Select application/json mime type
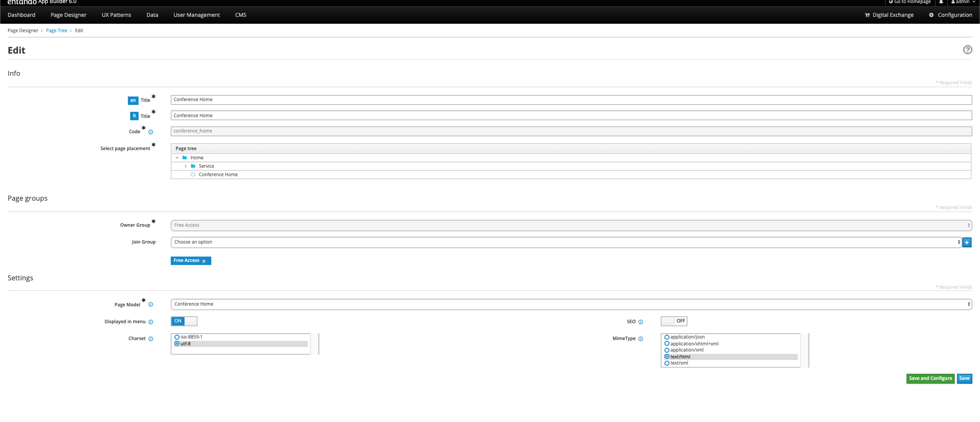Viewport: 980px width, 422px height. pos(667,337)
